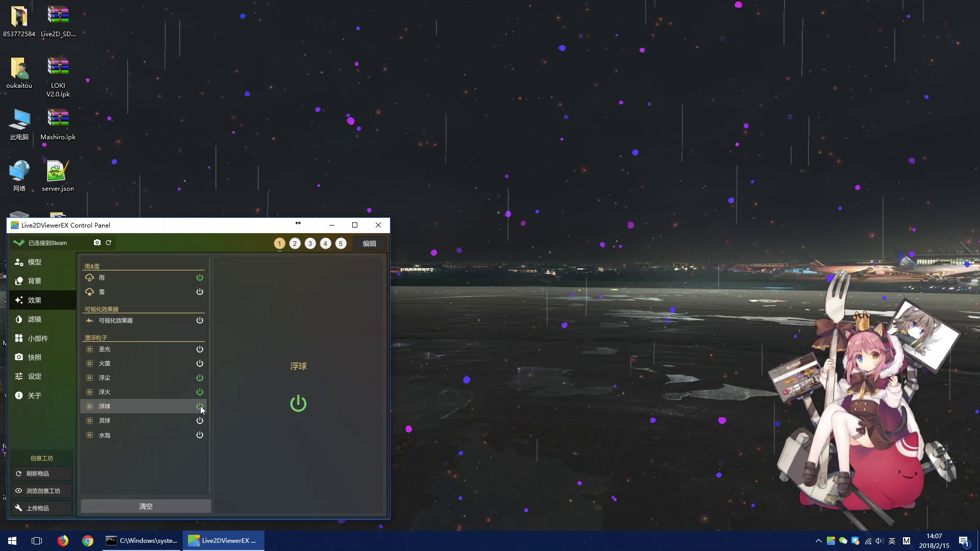Enable the 可视化效果器 visualizer toggle

click(200, 320)
